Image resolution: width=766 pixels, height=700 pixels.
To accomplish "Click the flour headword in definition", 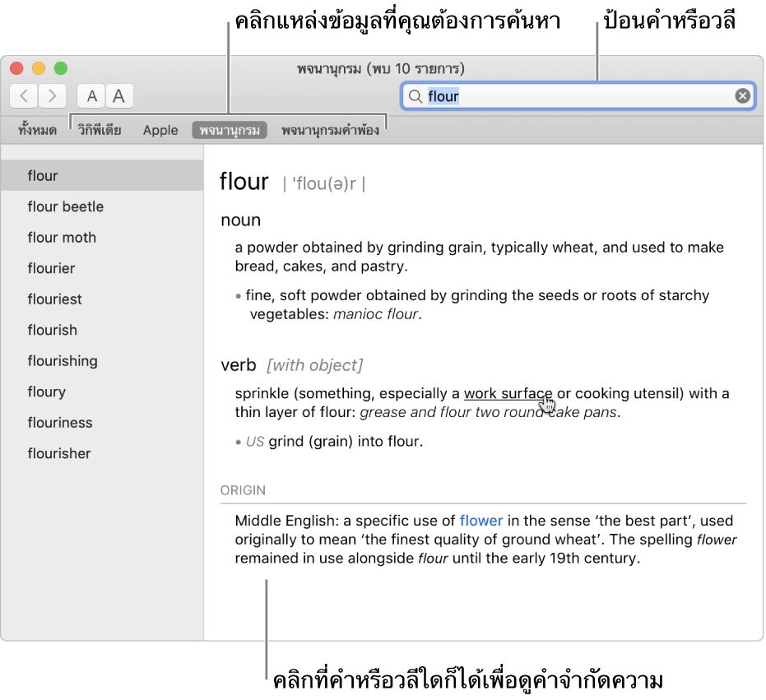I will pos(244,181).
